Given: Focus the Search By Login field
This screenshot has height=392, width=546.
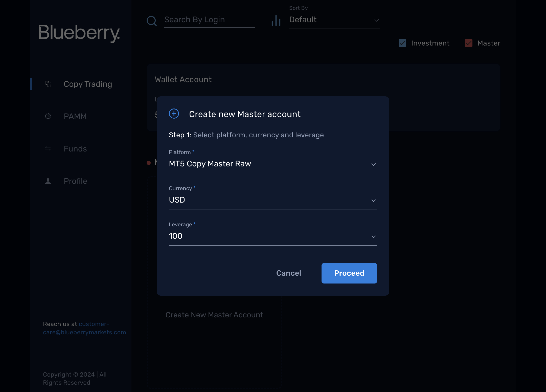Looking at the screenshot, I should (x=210, y=20).
